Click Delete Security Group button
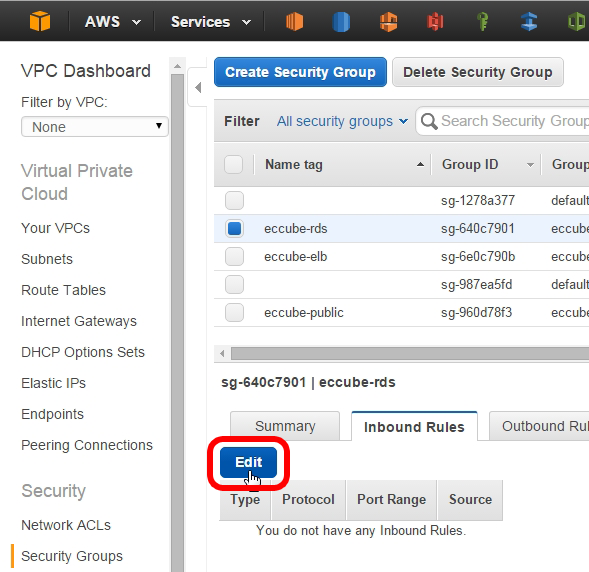Image resolution: width=589 pixels, height=572 pixels. click(478, 72)
